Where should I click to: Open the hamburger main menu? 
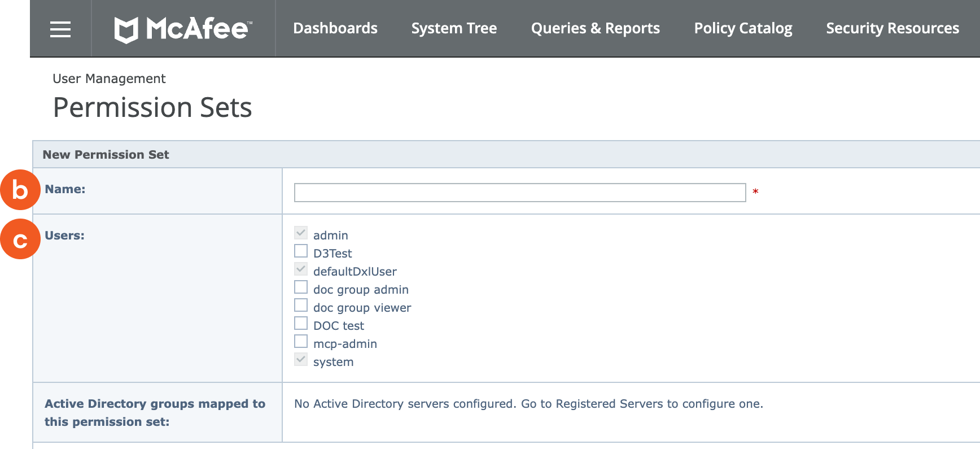(x=60, y=29)
